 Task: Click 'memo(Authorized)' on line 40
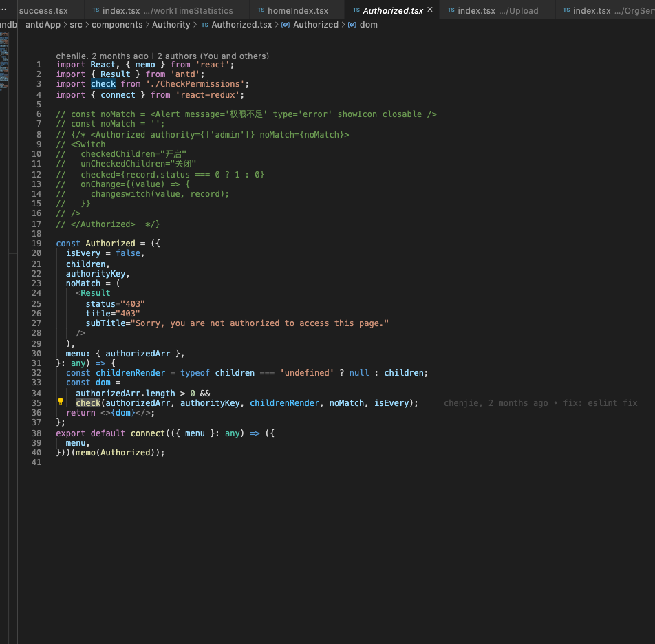pos(116,453)
